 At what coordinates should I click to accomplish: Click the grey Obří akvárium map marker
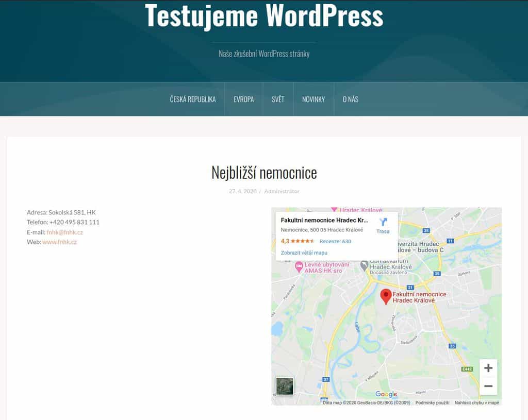click(364, 265)
